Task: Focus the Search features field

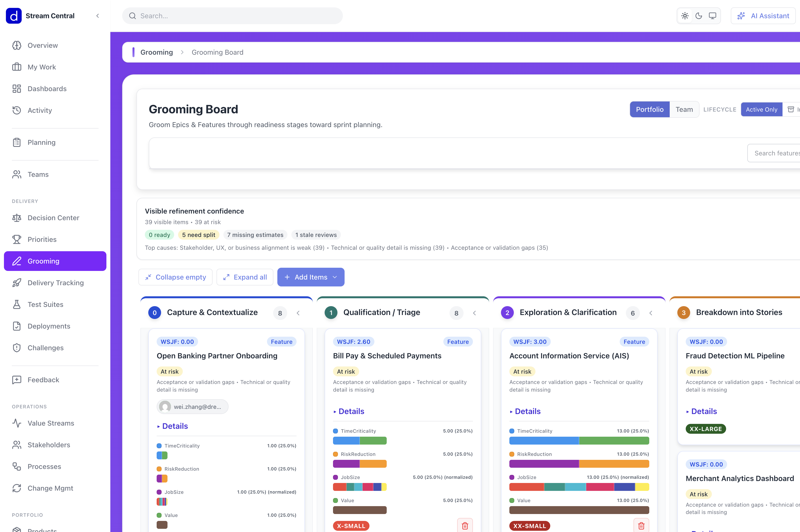Action: click(774, 153)
